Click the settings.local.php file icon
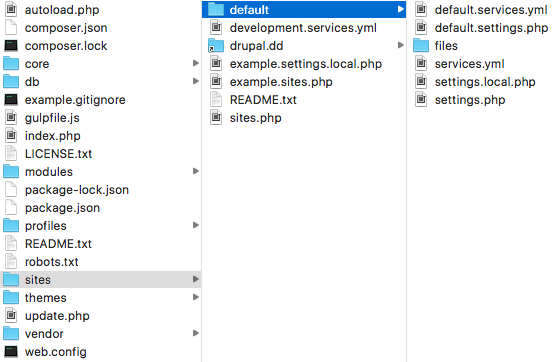The height and width of the screenshot is (362, 559). [x=421, y=82]
